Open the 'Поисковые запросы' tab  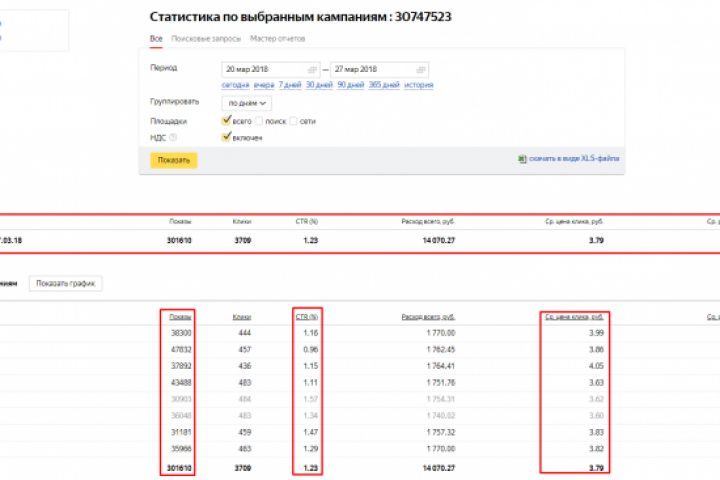coord(206,39)
